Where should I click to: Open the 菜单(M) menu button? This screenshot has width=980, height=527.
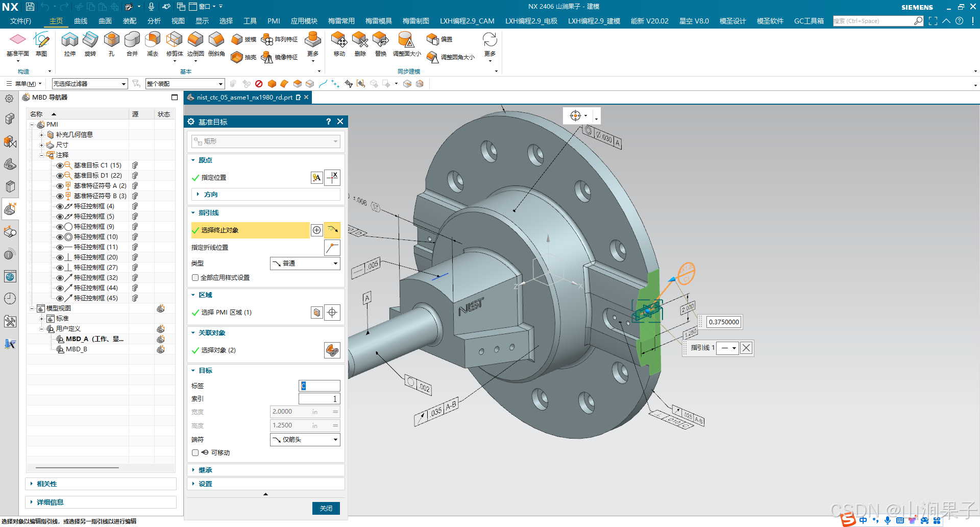coord(24,84)
